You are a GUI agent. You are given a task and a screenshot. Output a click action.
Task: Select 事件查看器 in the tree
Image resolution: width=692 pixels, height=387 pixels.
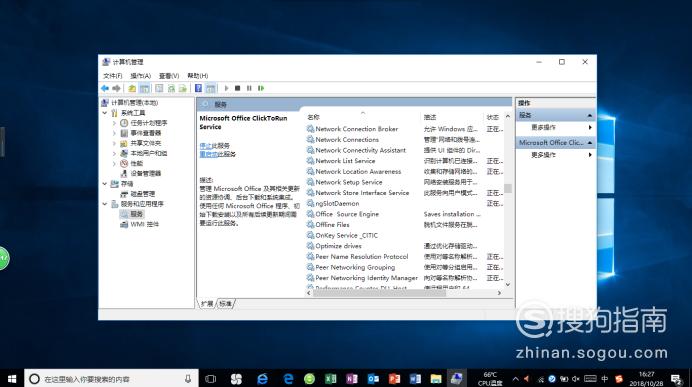pyautogui.click(x=146, y=133)
